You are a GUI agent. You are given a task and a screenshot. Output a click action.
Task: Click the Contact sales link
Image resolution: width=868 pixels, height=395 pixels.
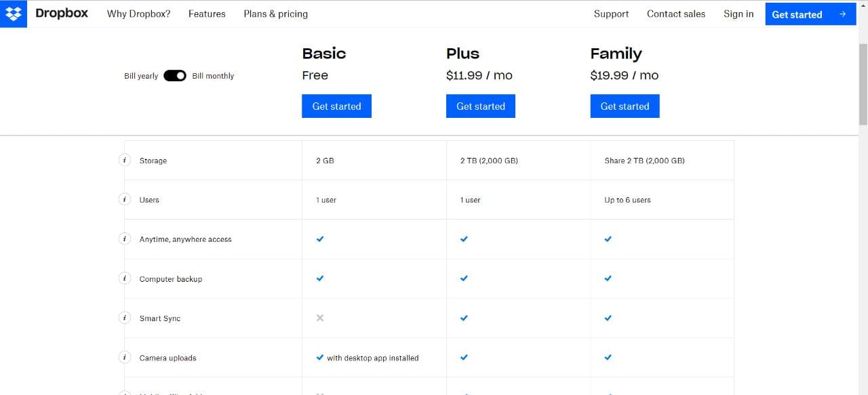coord(676,14)
